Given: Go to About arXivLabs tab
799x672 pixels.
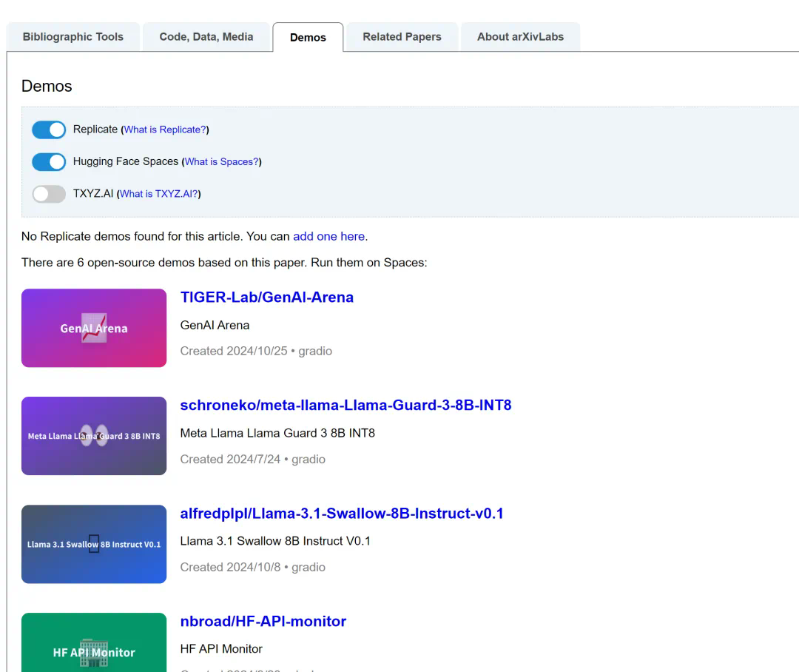Looking at the screenshot, I should tap(520, 37).
